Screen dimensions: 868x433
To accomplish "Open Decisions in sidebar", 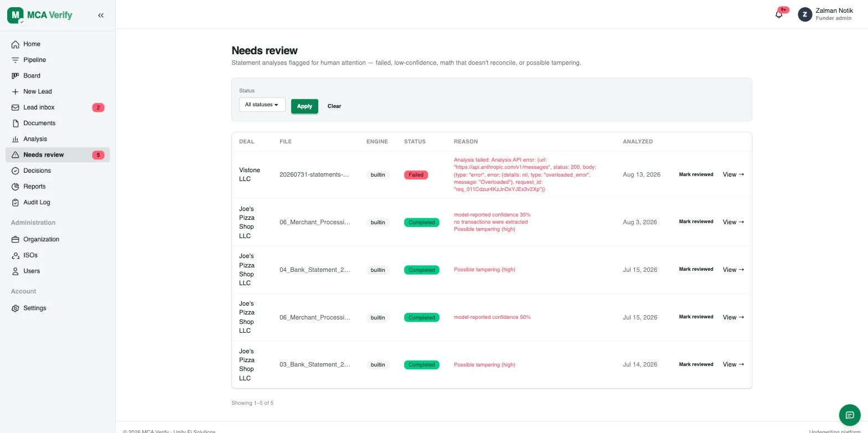I will pyautogui.click(x=58, y=171).
